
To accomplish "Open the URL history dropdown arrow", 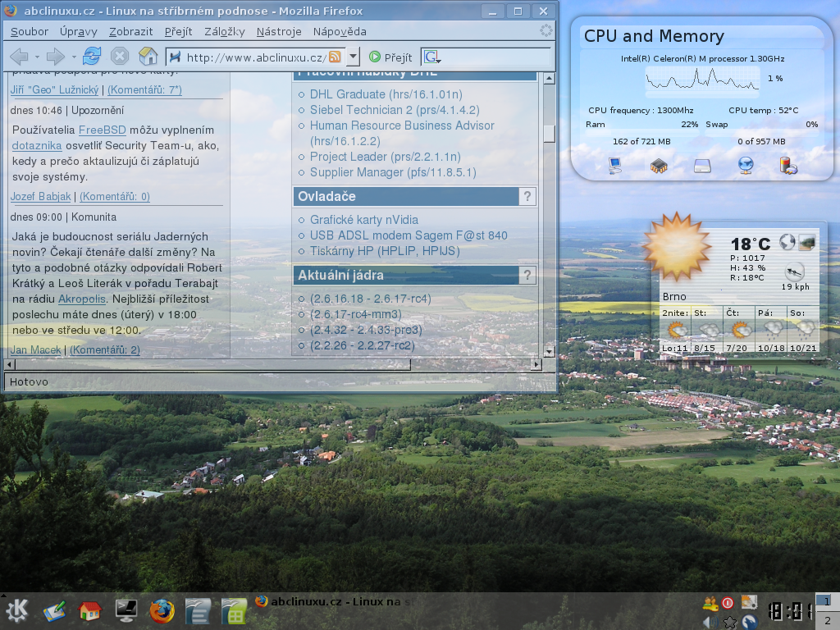I will pyautogui.click(x=353, y=57).
